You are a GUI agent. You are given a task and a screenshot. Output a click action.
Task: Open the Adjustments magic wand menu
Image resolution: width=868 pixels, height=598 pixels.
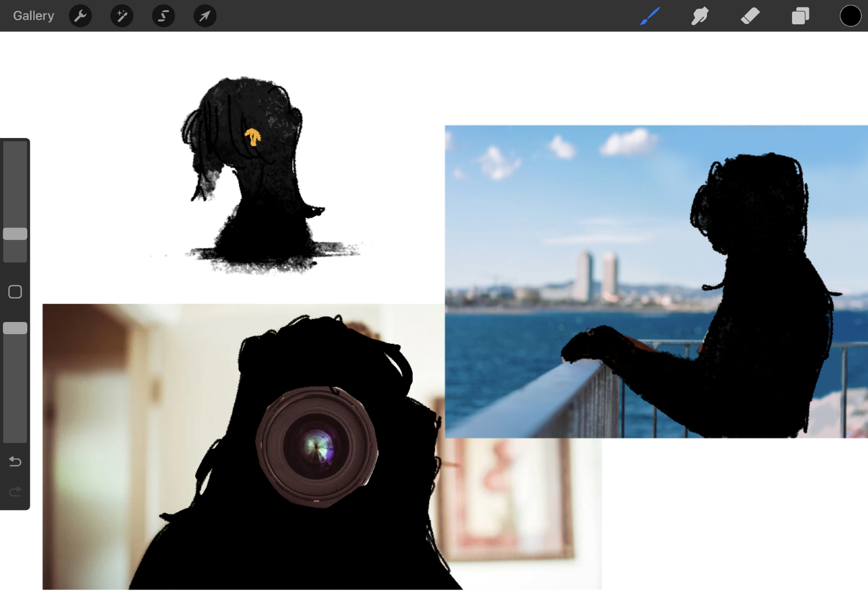point(122,16)
